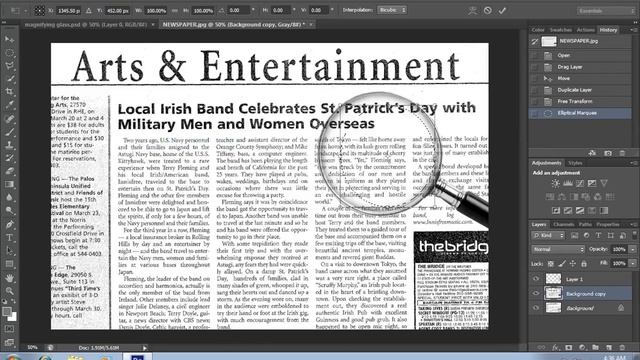Add a Levels adjustment
The image size is (640, 360).
point(568,184)
